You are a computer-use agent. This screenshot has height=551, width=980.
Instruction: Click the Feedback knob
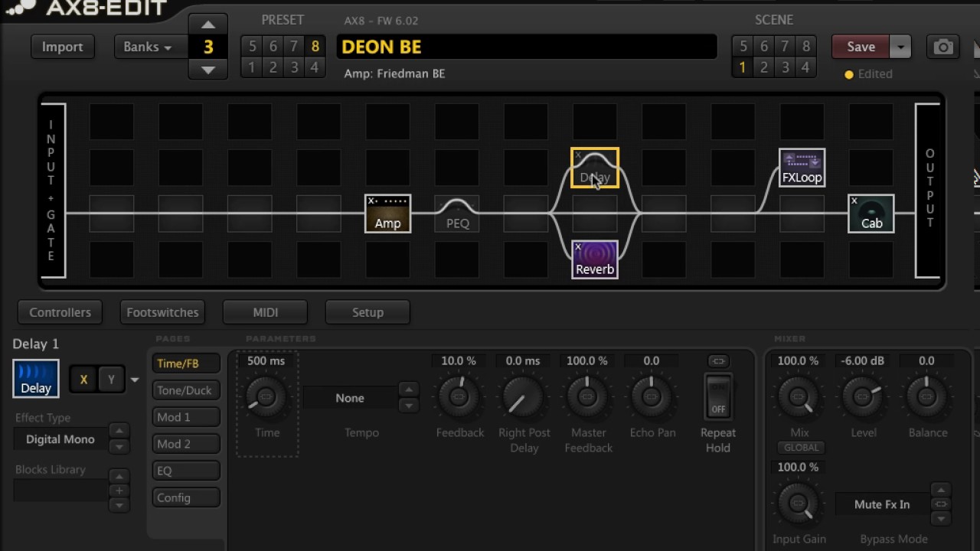click(459, 396)
